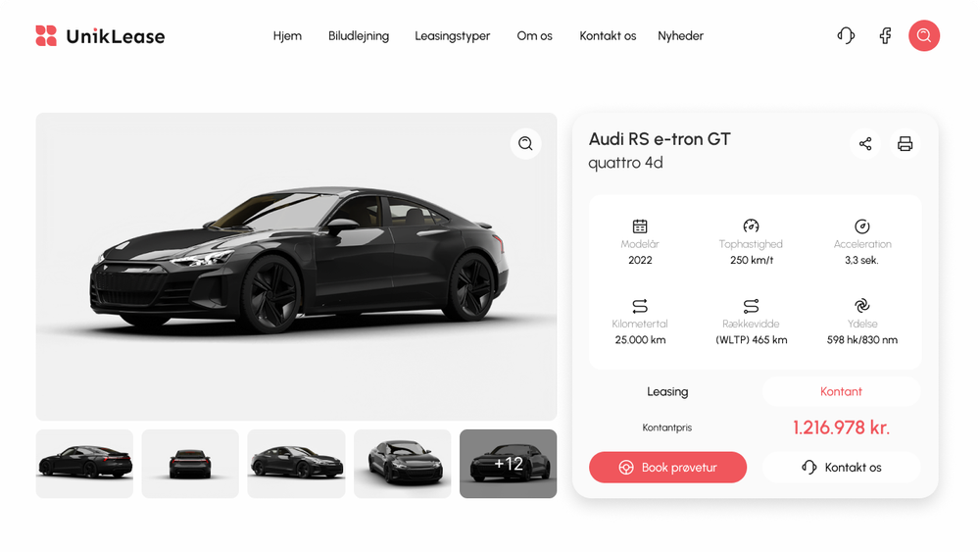Go to Biludlejning in navigation
Screen dimensions: 980x552
click(x=359, y=36)
